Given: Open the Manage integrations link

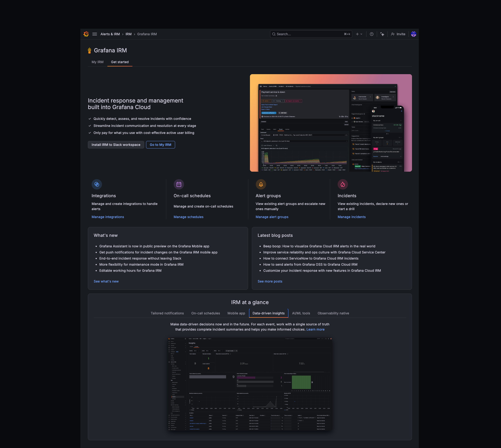Looking at the screenshot, I should click(x=108, y=217).
